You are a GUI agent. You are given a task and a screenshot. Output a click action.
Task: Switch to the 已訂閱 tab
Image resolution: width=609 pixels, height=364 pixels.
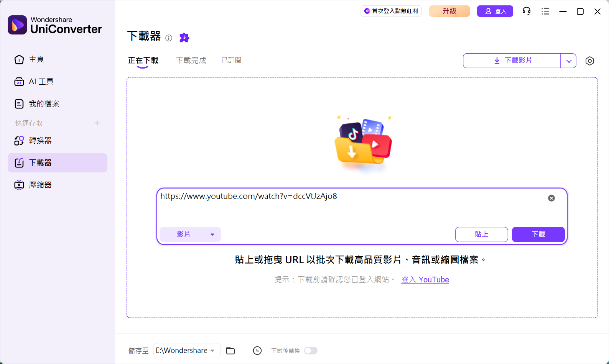pos(232,61)
